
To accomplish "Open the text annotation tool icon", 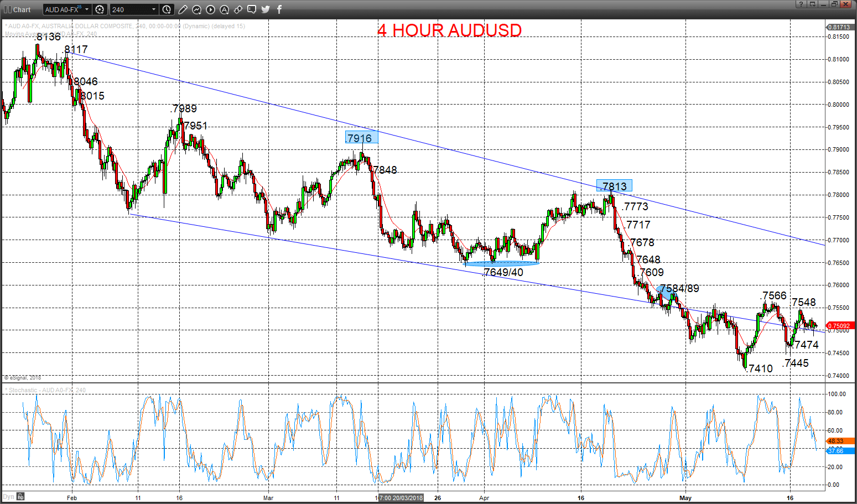I will coord(224,9).
